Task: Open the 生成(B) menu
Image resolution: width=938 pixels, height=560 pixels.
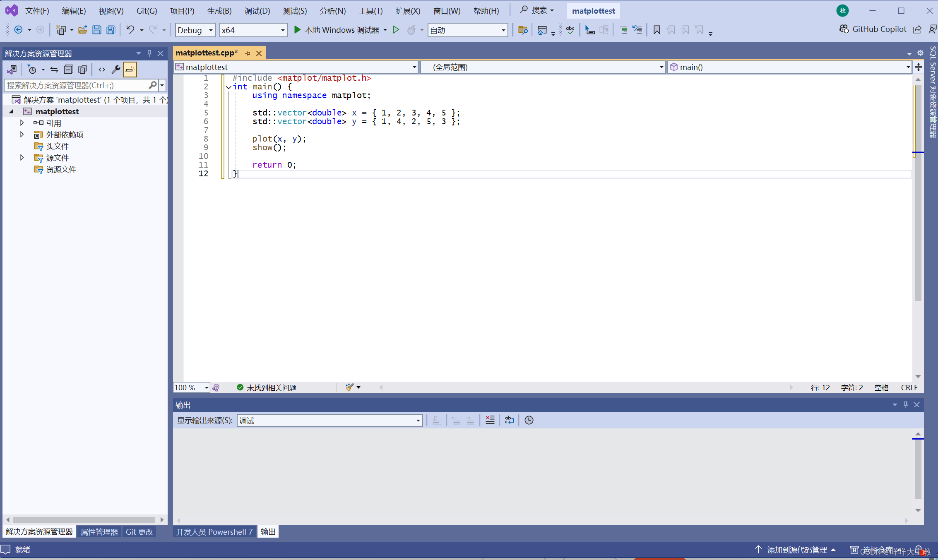Action: tap(219, 11)
